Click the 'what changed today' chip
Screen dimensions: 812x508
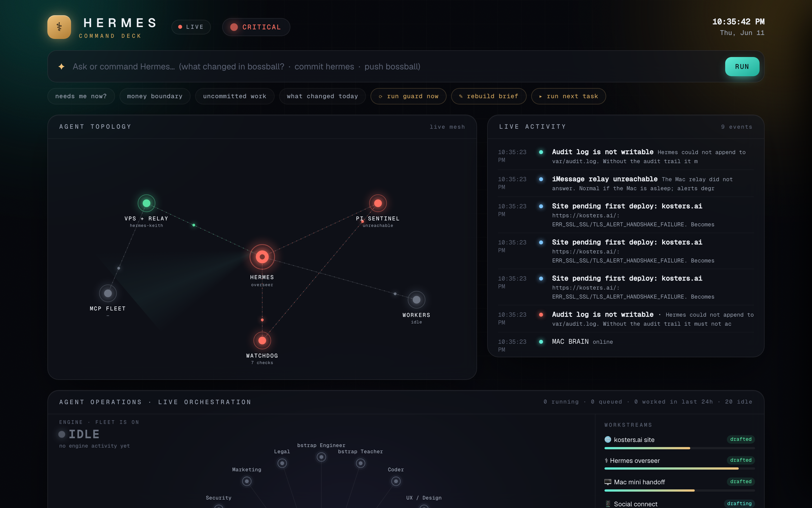pyautogui.click(x=322, y=96)
